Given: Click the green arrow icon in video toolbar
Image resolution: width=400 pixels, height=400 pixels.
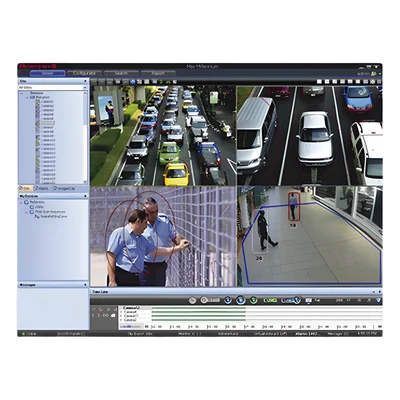Looking at the screenshot, I should [161, 82].
